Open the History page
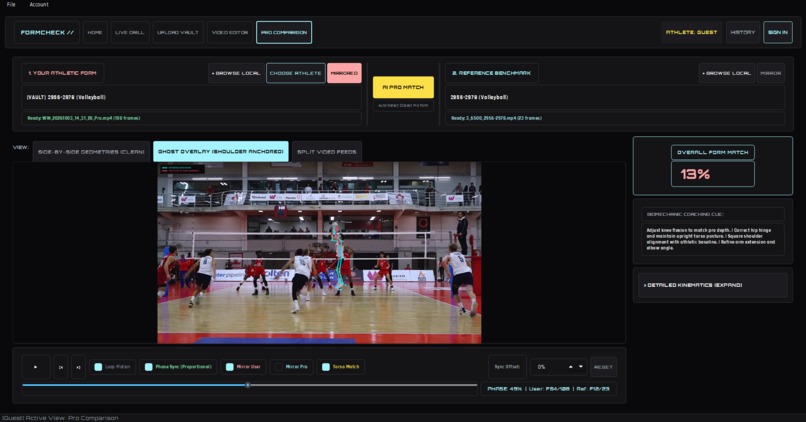The height and width of the screenshot is (422, 806). coord(743,32)
